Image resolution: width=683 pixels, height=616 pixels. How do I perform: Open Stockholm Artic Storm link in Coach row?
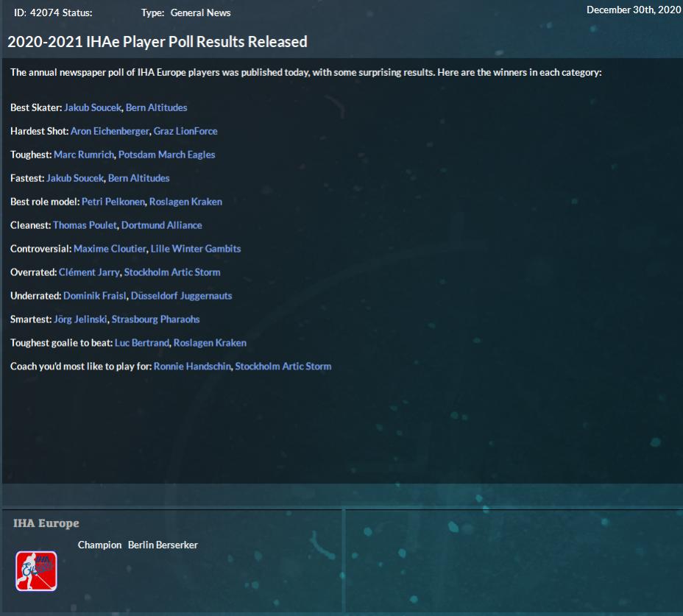coord(283,367)
